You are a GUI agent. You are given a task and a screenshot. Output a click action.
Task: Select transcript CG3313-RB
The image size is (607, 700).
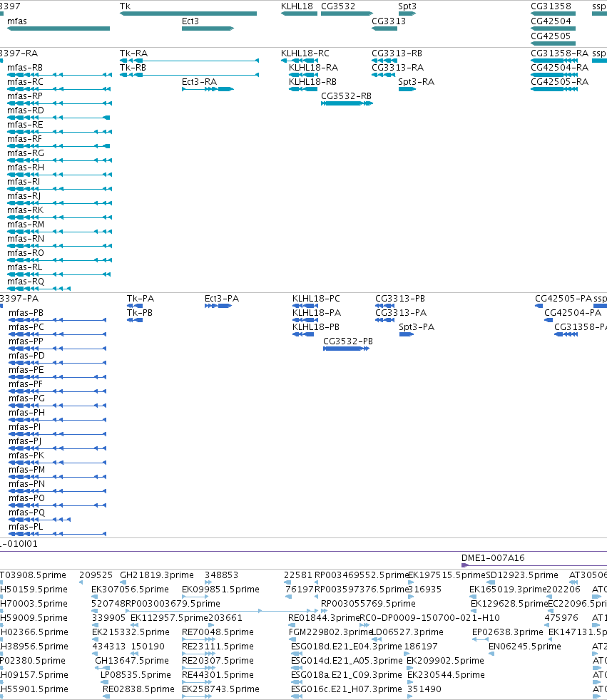tap(384, 61)
